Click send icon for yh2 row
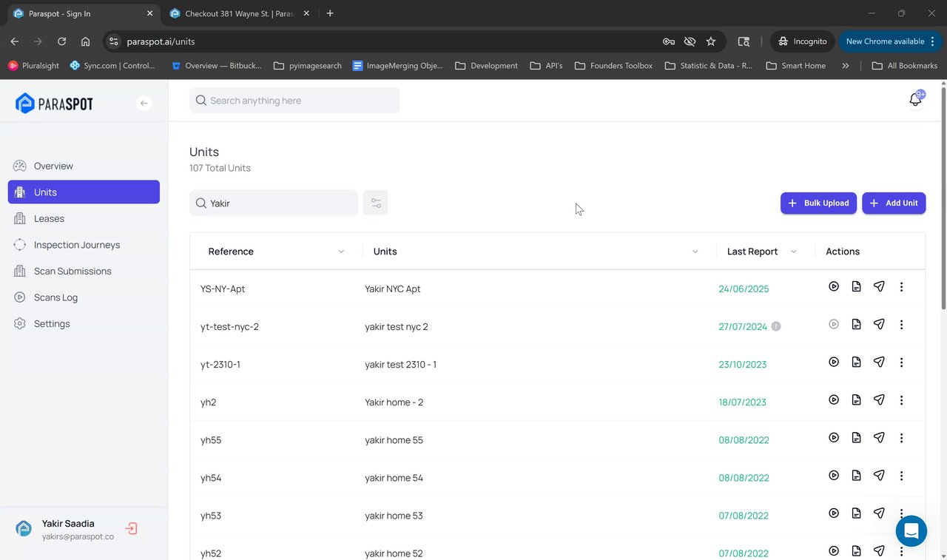Screen dimensions: 947x560 click(879, 400)
